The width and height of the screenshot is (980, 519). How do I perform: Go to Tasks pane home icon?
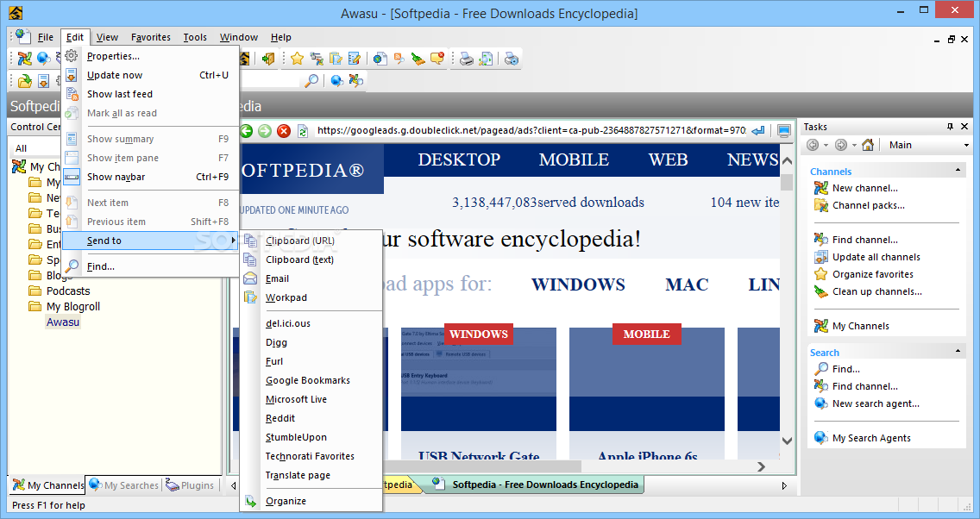(868, 145)
